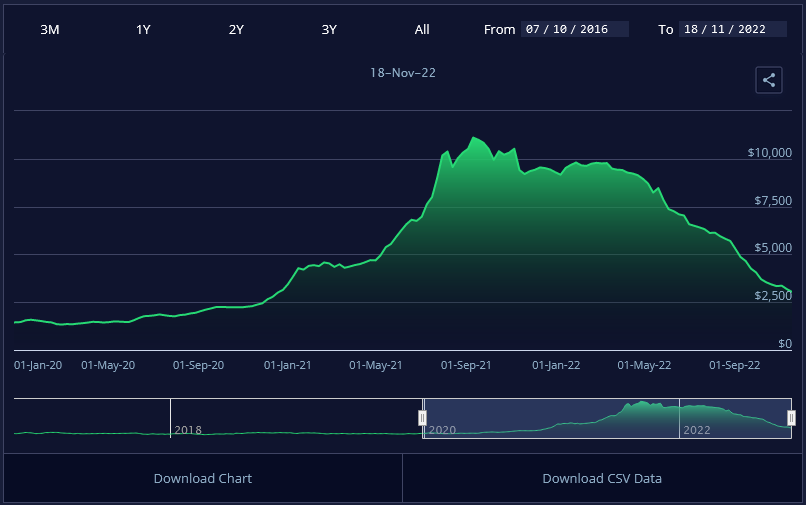Click the month 10 in From date
This screenshot has width=806, height=505.
(x=564, y=29)
